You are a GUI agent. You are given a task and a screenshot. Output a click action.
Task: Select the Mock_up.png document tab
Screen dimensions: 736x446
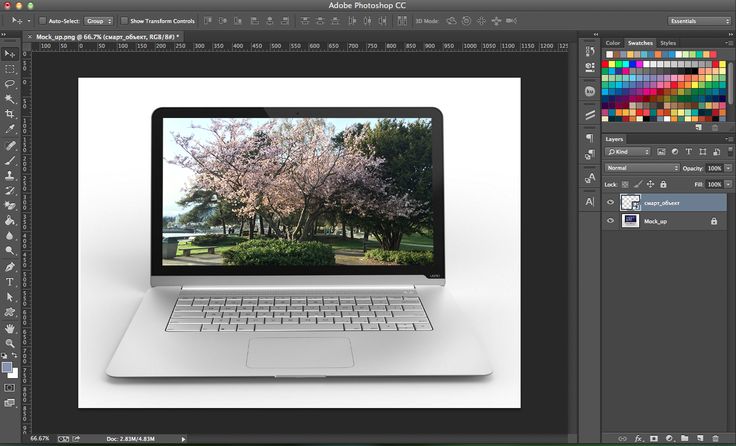(107, 37)
